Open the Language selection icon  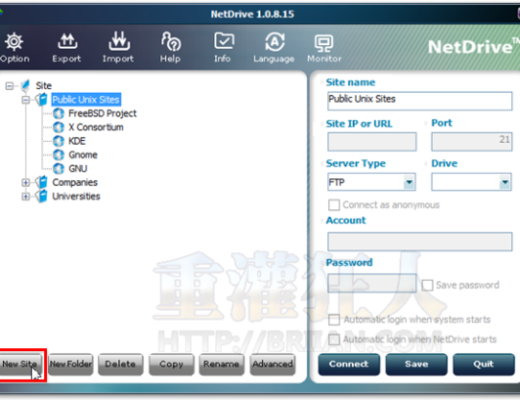click(x=275, y=42)
